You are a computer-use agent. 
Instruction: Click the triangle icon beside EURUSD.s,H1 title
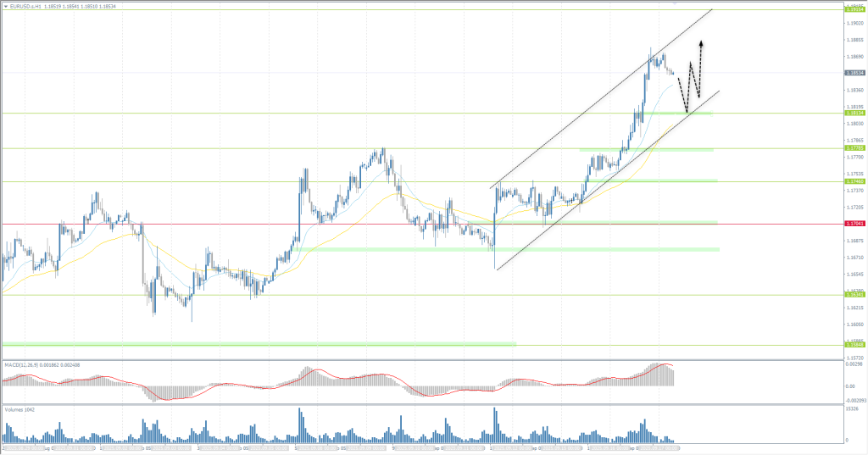(x=5, y=4)
